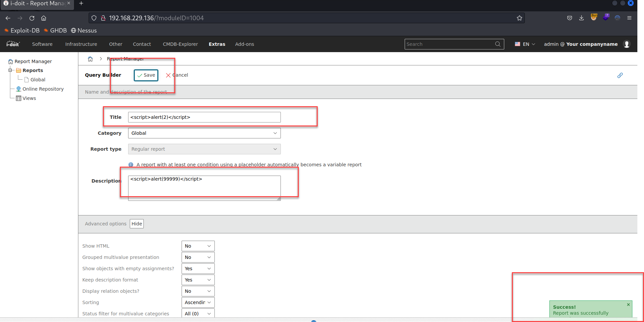Open the purple extension icon with badge
Viewport: 644px width, 322px height.
click(x=606, y=17)
